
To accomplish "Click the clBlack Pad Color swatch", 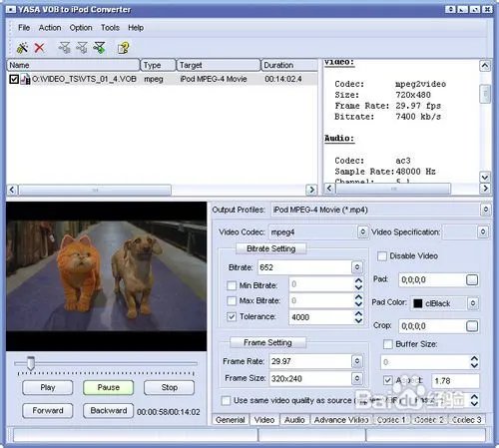I will point(418,303).
